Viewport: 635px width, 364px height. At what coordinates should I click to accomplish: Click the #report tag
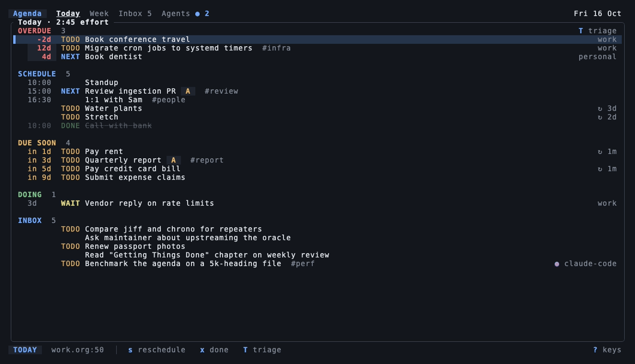coord(207,160)
